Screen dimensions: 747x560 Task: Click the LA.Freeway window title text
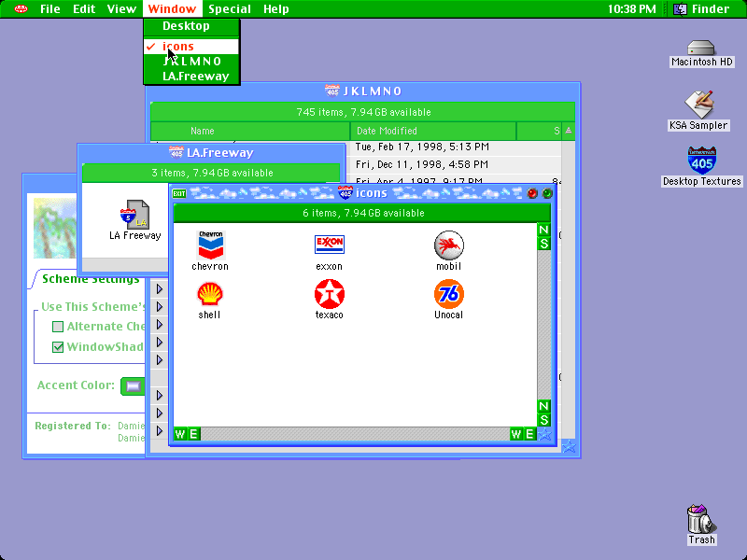(219, 152)
